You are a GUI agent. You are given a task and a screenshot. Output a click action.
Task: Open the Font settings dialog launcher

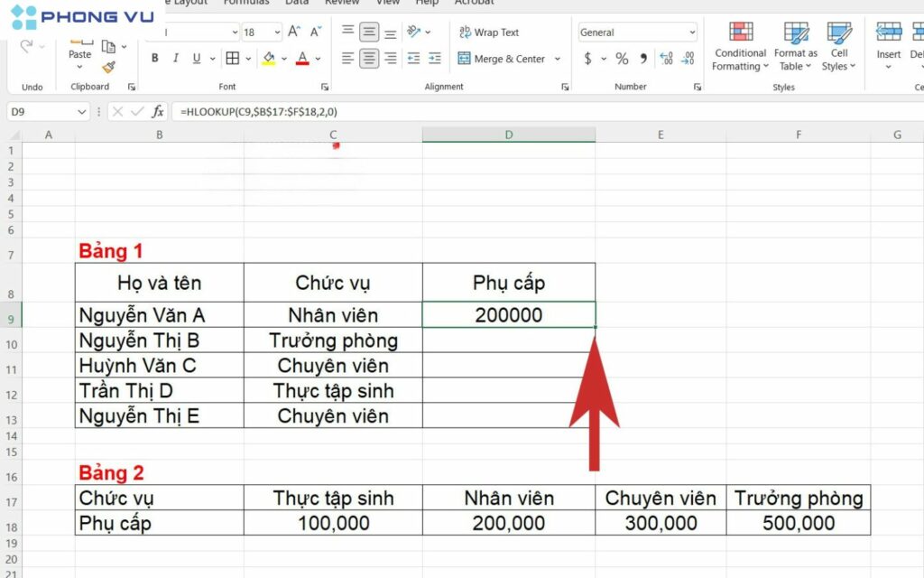coord(325,86)
